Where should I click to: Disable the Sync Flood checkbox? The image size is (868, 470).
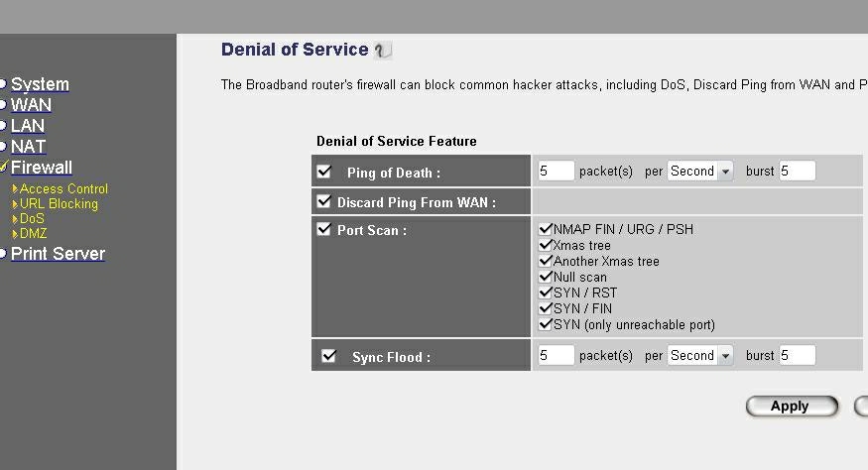(x=329, y=355)
